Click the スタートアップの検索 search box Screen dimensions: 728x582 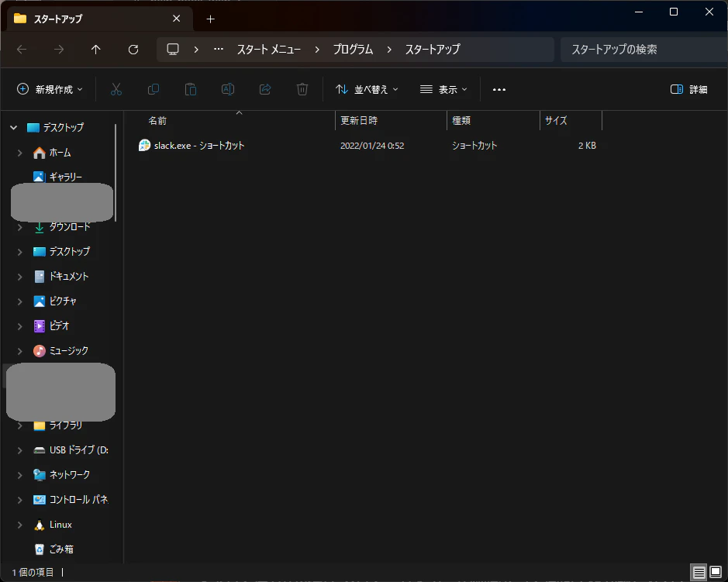(x=644, y=49)
